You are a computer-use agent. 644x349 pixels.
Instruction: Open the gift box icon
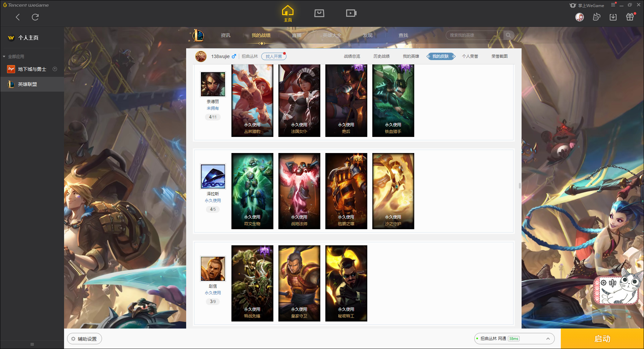coord(630,17)
